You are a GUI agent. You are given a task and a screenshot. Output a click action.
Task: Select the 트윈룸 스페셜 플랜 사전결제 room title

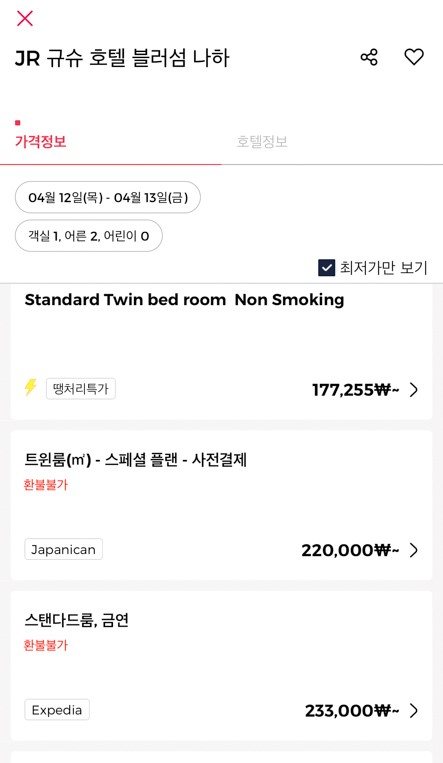136,459
